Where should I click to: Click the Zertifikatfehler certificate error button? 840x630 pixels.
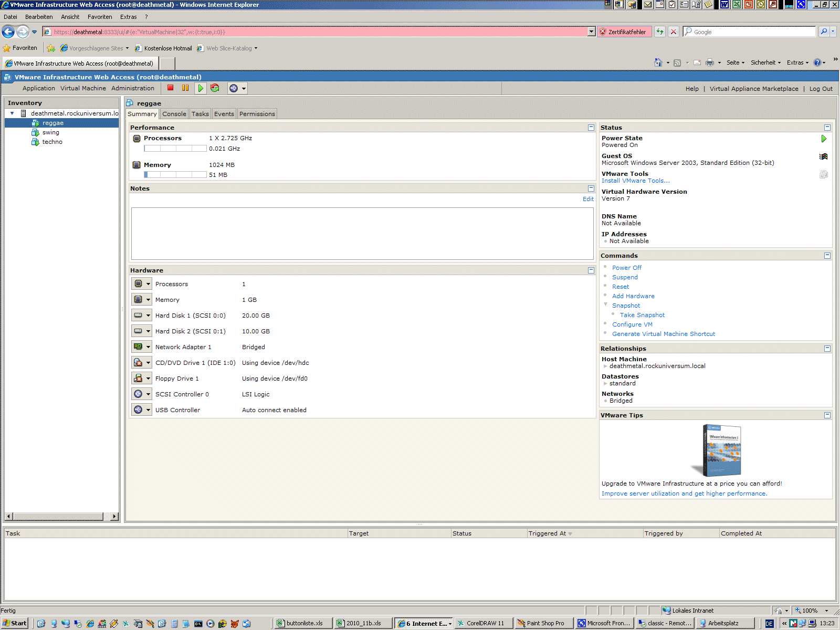[x=624, y=31]
